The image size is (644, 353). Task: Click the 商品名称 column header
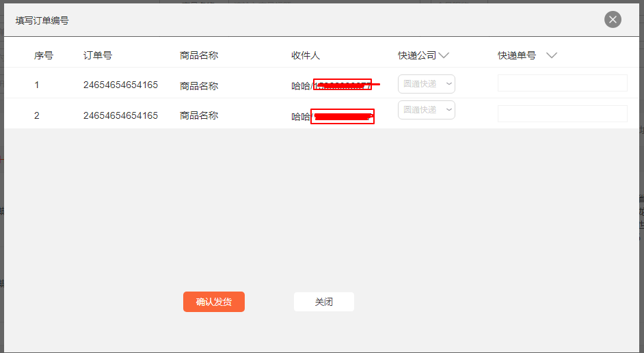coord(199,56)
